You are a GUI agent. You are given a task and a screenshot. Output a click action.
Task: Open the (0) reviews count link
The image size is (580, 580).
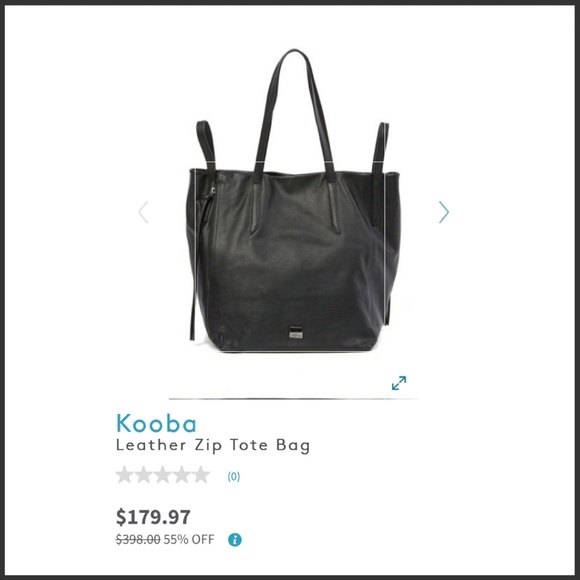(233, 476)
